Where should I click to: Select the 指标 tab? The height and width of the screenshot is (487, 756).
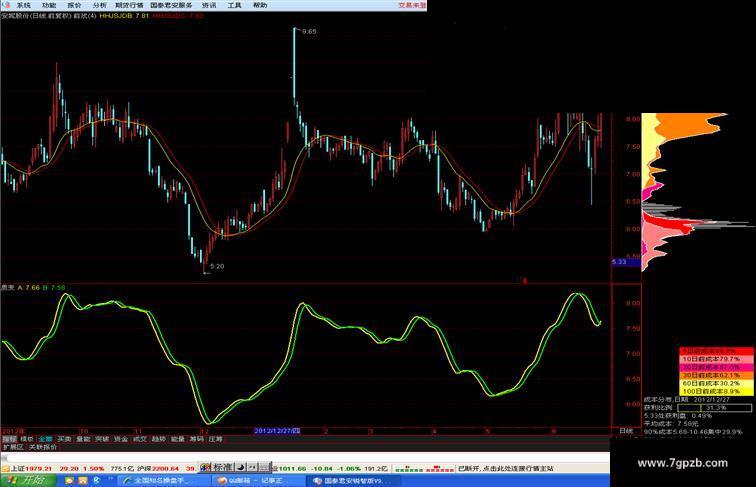point(9,439)
